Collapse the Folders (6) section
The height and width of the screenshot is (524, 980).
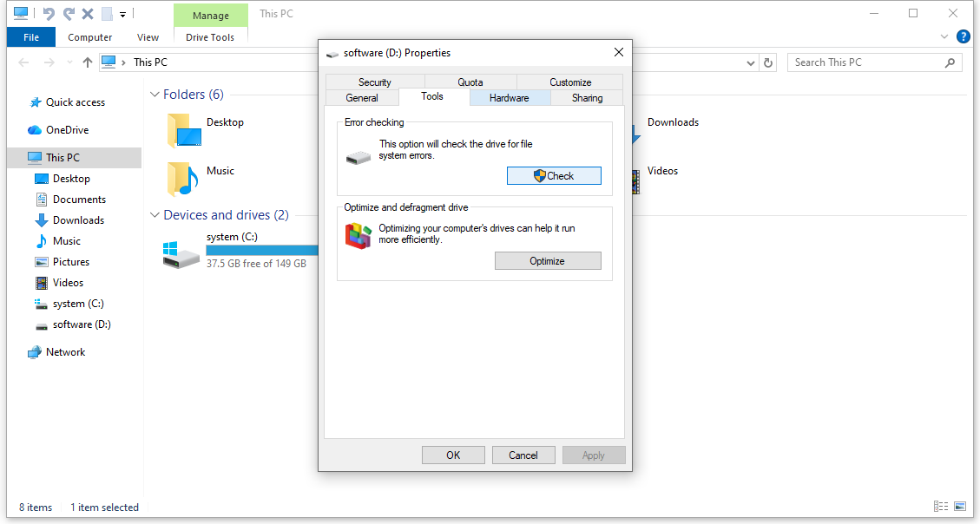coord(155,95)
